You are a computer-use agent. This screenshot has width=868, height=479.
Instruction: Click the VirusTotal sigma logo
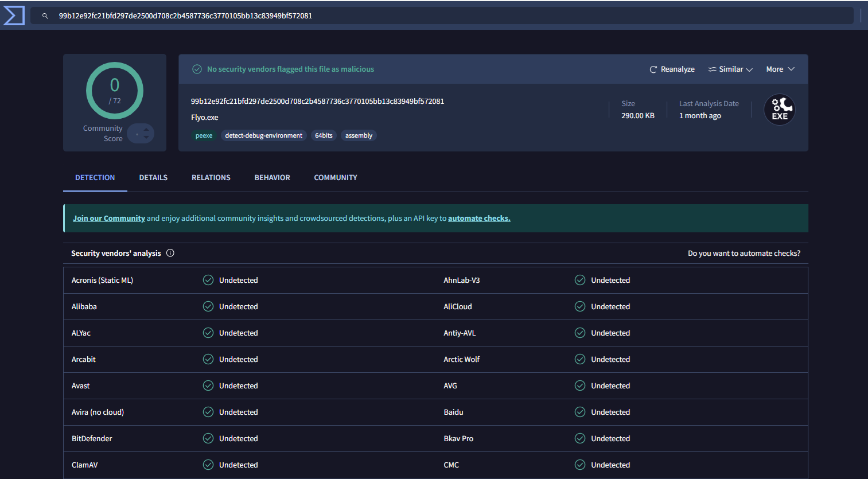tap(14, 15)
